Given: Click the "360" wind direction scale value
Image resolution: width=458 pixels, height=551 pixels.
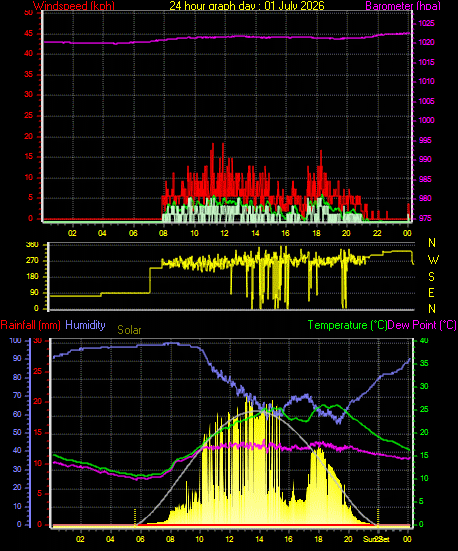Looking at the screenshot, I should pos(32,245).
